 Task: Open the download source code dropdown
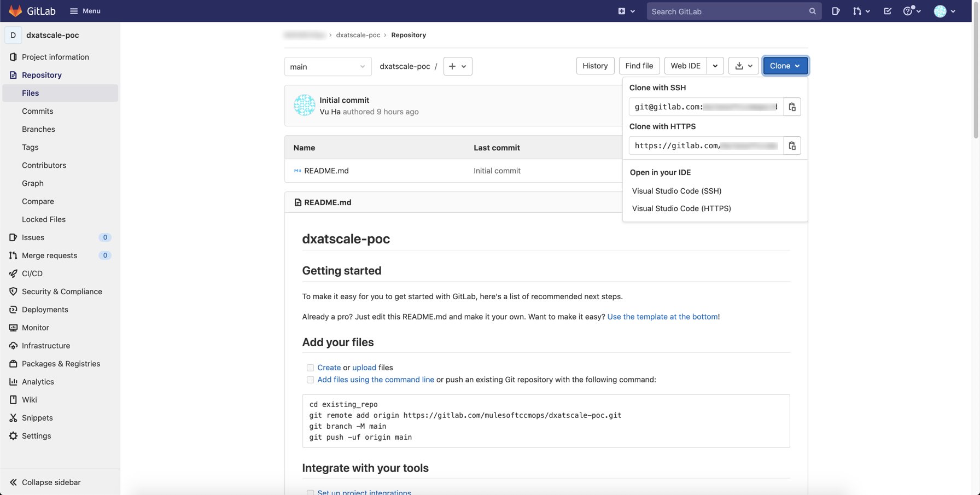point(744,66)
